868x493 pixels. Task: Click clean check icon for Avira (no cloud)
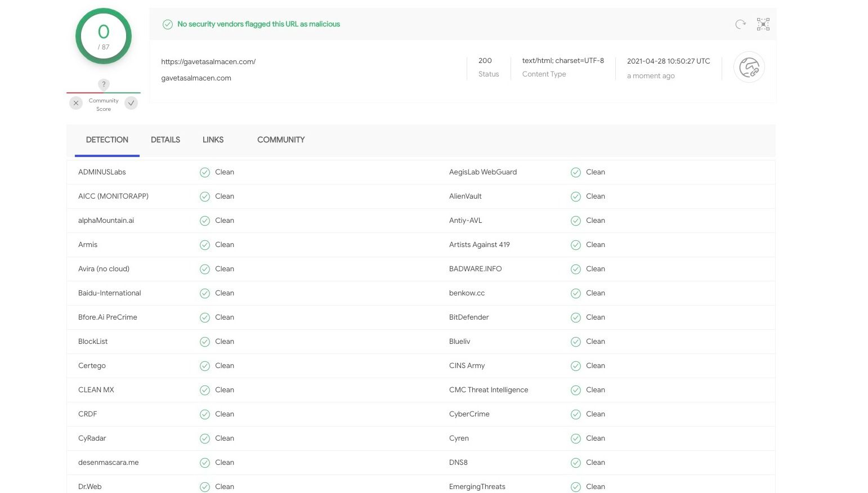point(205,270)
